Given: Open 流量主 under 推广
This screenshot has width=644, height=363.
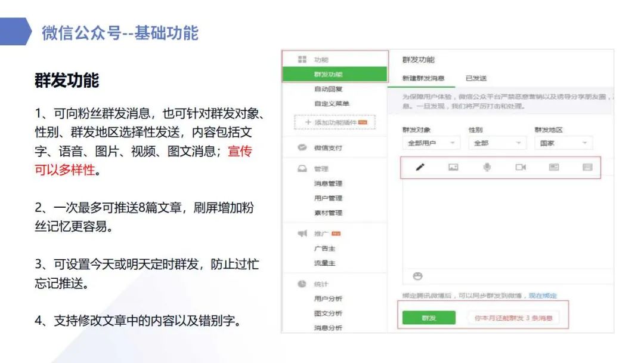Looking at the screenshot, I should click(x=324, y=263).
